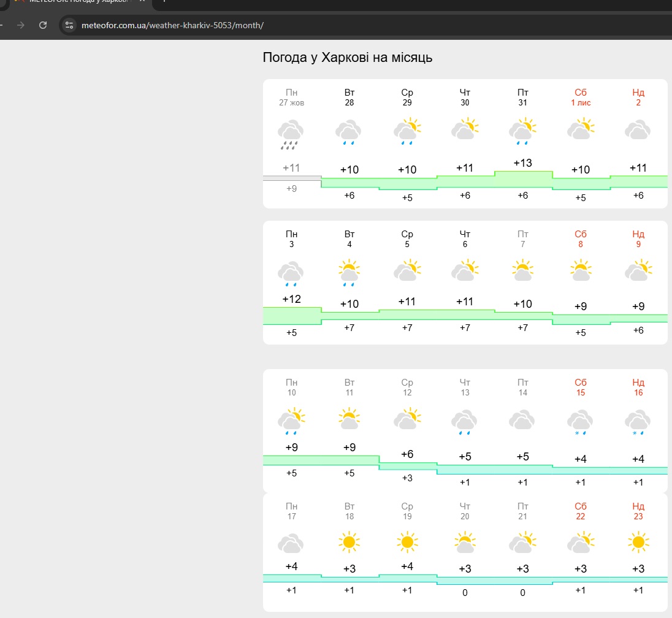This screenshot has height=618, width=672.
Task: Click the cloudy icon for Sunday 2
Action: click(x=638, y=131)
